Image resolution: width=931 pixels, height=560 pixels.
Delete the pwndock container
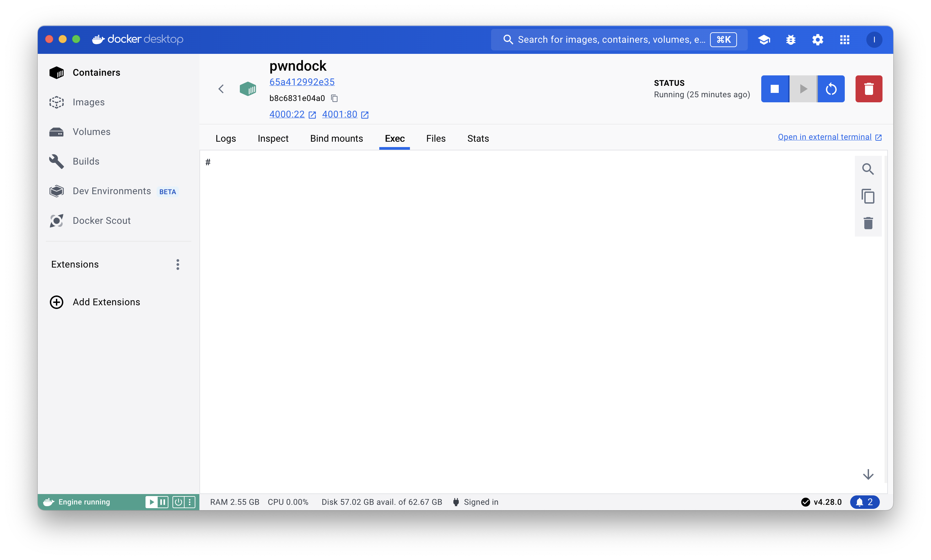coord(868,89)
